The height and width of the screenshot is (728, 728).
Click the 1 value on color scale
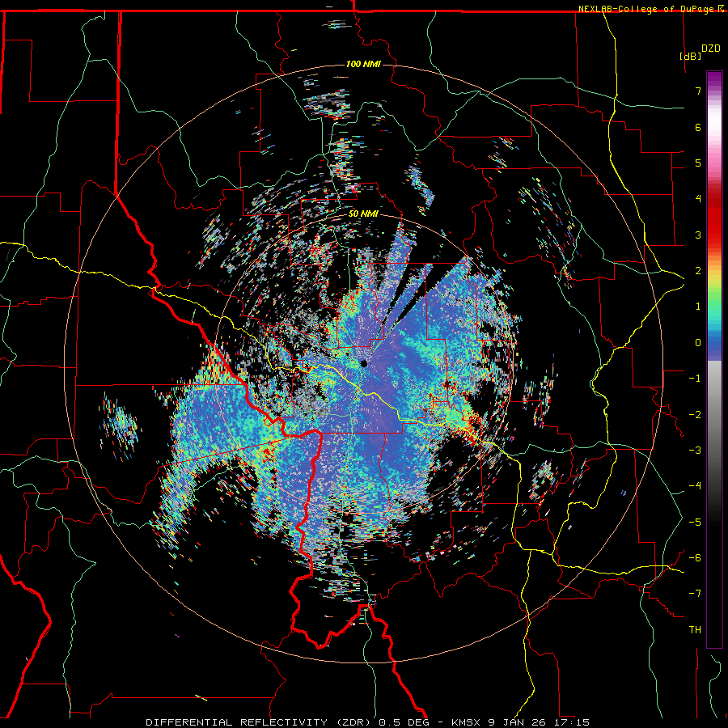[698, 307]
